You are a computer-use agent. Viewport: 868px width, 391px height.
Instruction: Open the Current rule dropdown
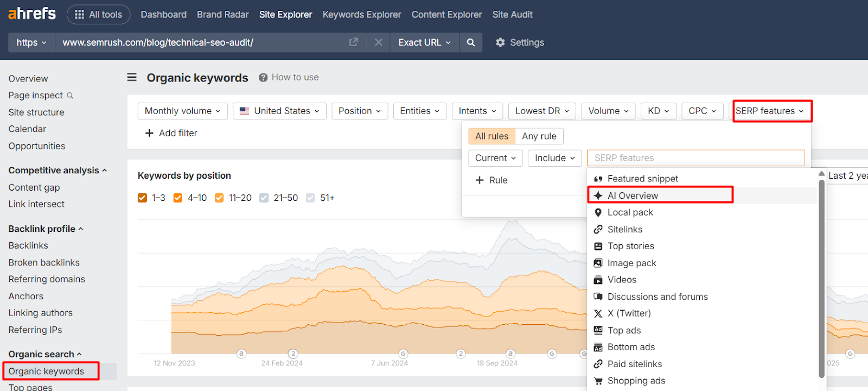click(496, 158)
